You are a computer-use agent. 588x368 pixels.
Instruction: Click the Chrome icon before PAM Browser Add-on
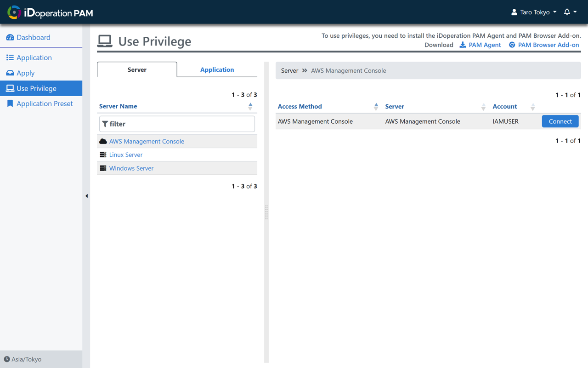click(512, 45)
